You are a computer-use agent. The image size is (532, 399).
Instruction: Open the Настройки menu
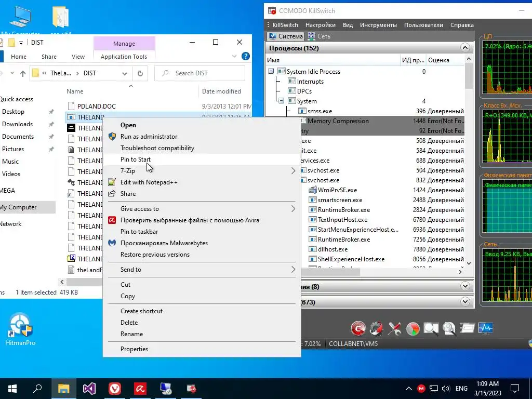[320, 25]
